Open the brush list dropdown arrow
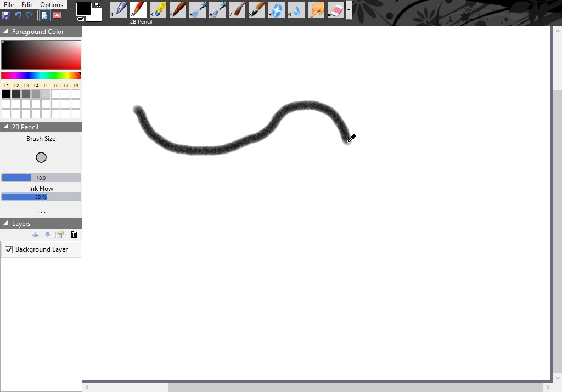 click(x=349, y=9)
